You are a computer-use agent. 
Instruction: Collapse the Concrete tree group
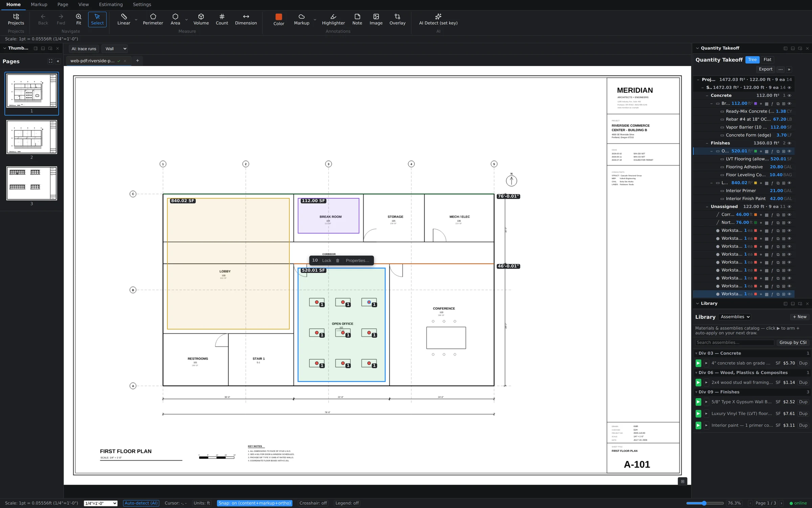click(x=707, y=96)
